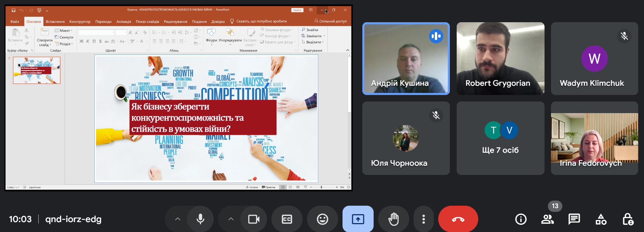Open more options three-dot menu

coord(424,219)
